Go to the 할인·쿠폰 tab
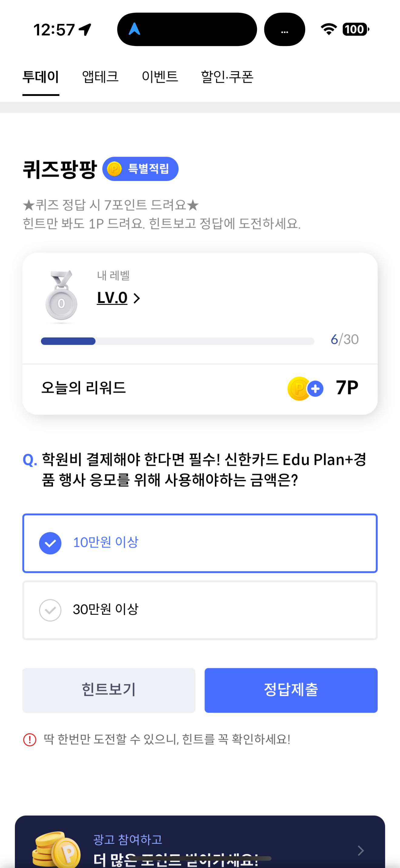The image size is (400, 868). coord(227,77)
